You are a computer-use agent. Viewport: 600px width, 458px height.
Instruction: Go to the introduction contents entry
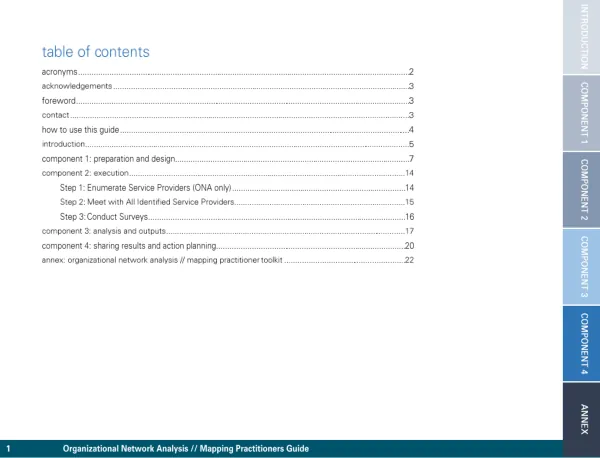coord(228,144)
